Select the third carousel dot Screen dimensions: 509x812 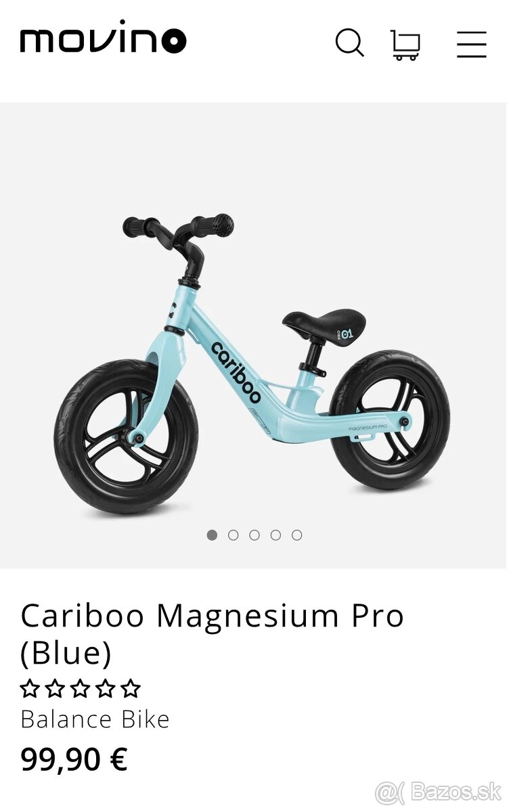point(255,535)
